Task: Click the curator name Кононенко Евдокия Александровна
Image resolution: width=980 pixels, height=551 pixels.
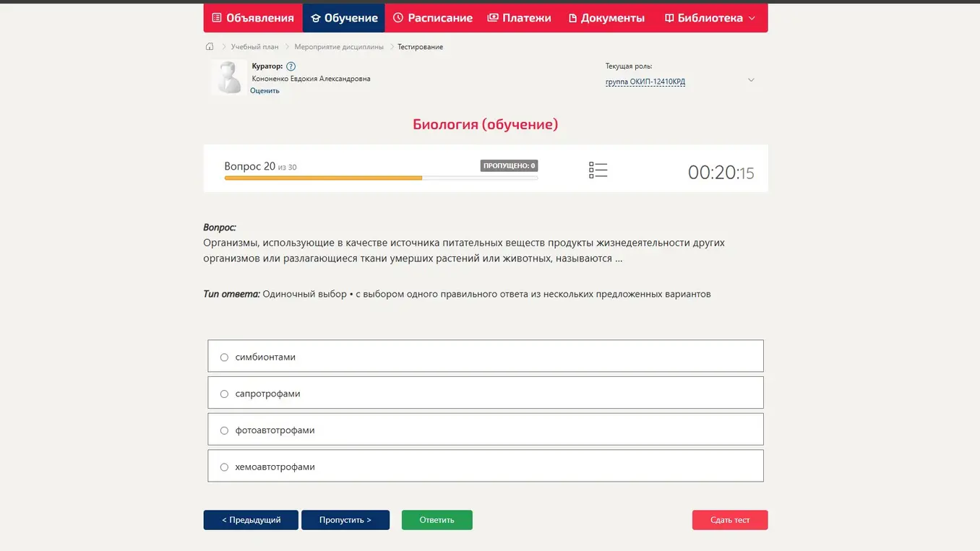Action: (x=311, y=79)
